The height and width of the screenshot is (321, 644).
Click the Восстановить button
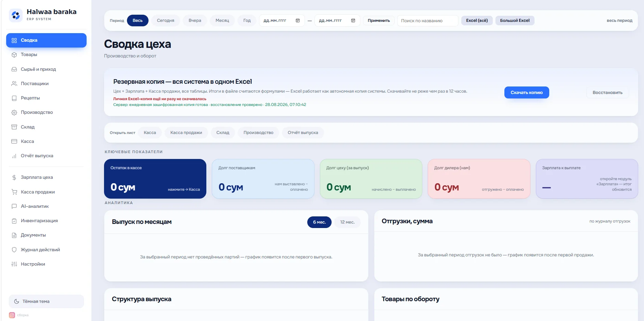(607, 93)
